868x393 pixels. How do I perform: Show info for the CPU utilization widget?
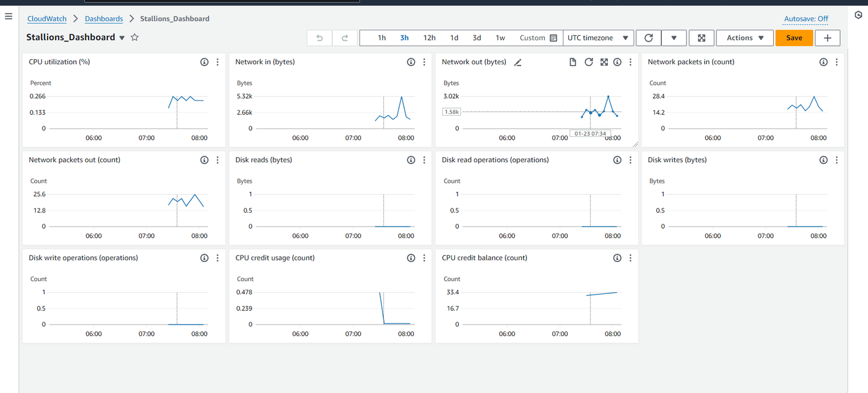pyautogui.click(x=204, y=62)
